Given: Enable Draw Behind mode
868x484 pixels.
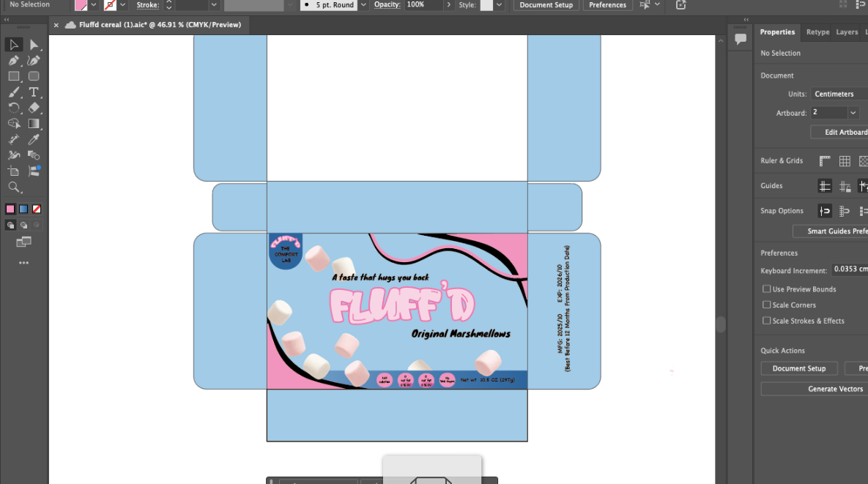Looking at the screenshot, I should 23,225.
